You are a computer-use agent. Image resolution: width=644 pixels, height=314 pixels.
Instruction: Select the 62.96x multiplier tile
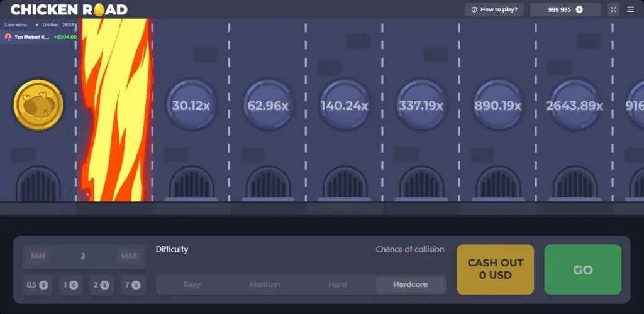268,106
